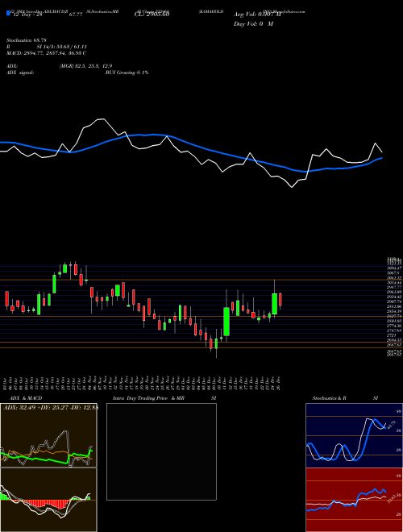The image size is (403, 532).
Task: Click the Intra Day Trading Price title
Action: [140, 398]
